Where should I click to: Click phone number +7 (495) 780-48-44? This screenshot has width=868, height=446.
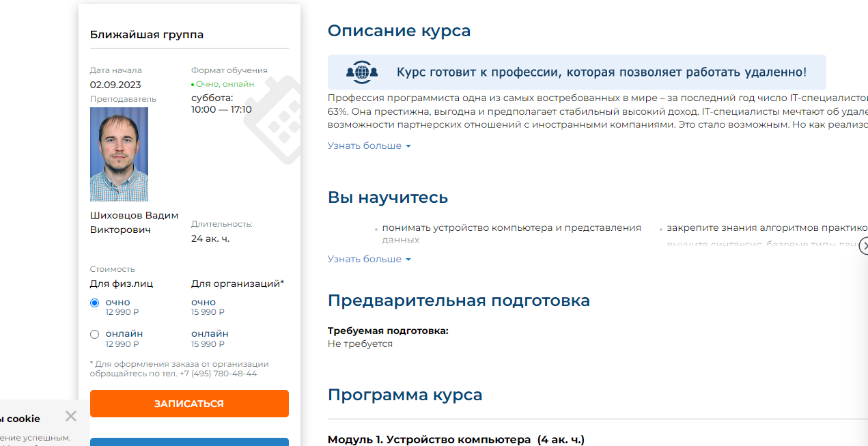pyautogui.click(x=218, y=374)
